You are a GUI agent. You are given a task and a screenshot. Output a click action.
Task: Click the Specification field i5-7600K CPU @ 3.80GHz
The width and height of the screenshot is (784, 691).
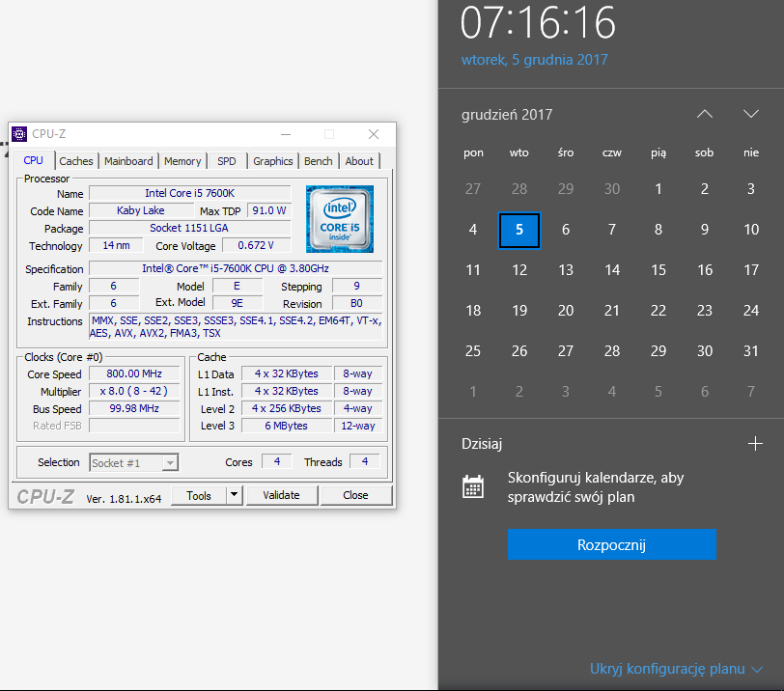236,268
